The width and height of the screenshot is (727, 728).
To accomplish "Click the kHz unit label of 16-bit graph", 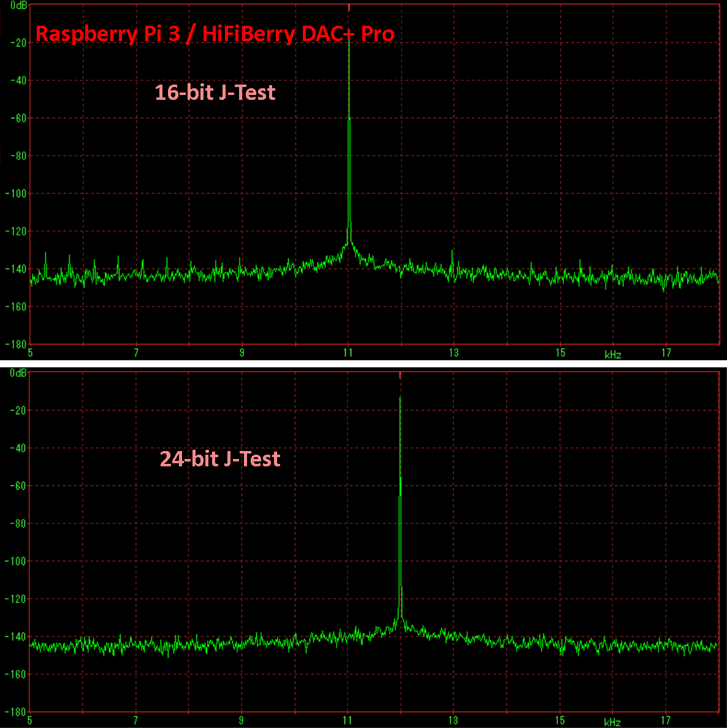I will (613, 355).
